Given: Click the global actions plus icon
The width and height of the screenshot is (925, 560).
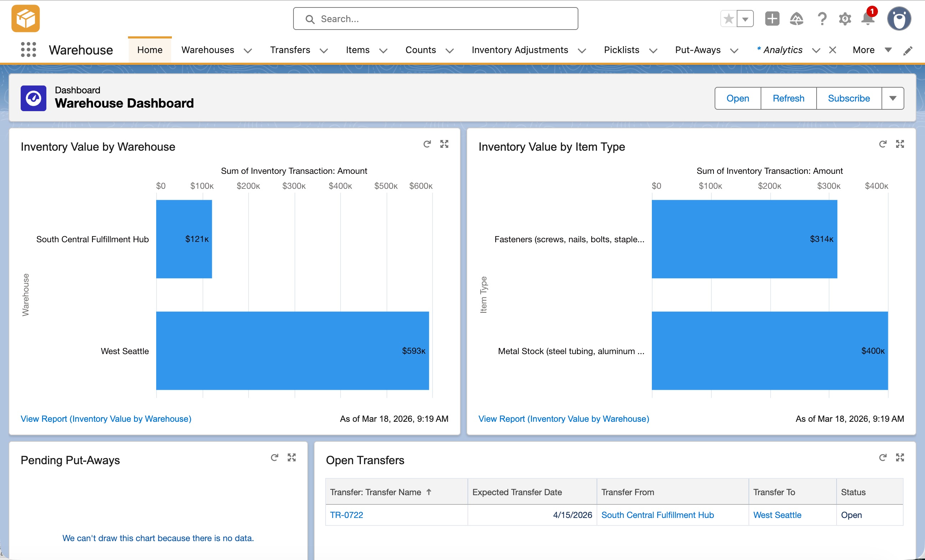Looking at the screenshot, I should [x=772, y=19].
